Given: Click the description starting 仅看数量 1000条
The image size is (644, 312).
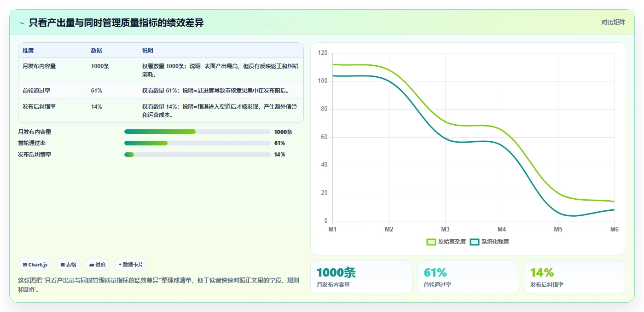Looking at the screenshot, I should coord(220,70).
